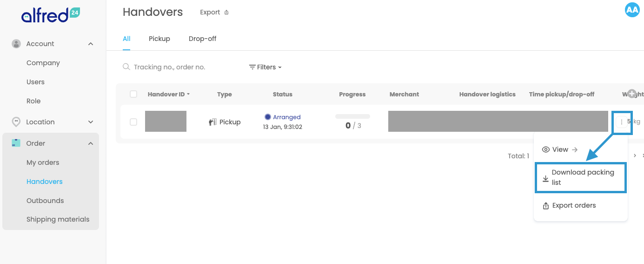This screenshot has width=644, height=264.
Task: Expand the Location section chevron
Action: (x=91, y=122)
